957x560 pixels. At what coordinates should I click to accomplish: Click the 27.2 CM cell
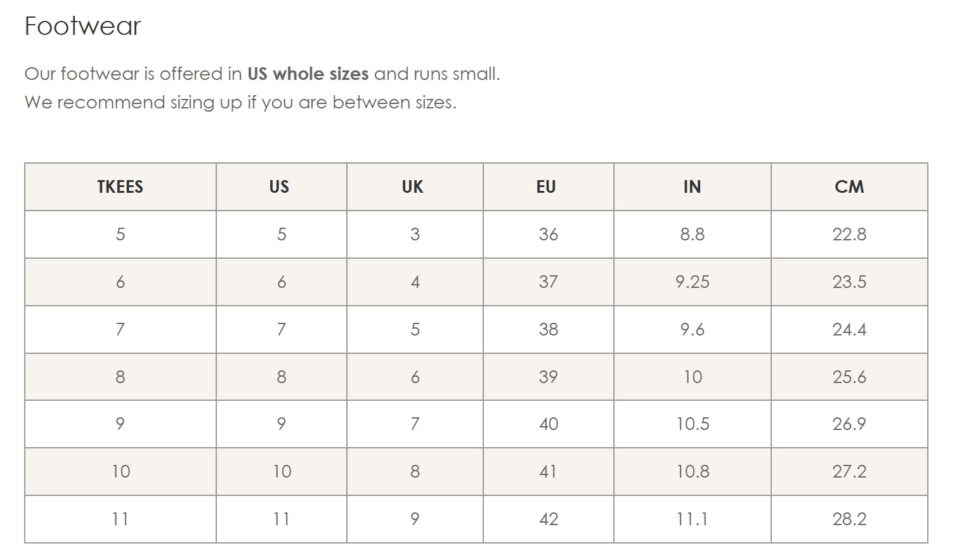(x=849, y=472)
